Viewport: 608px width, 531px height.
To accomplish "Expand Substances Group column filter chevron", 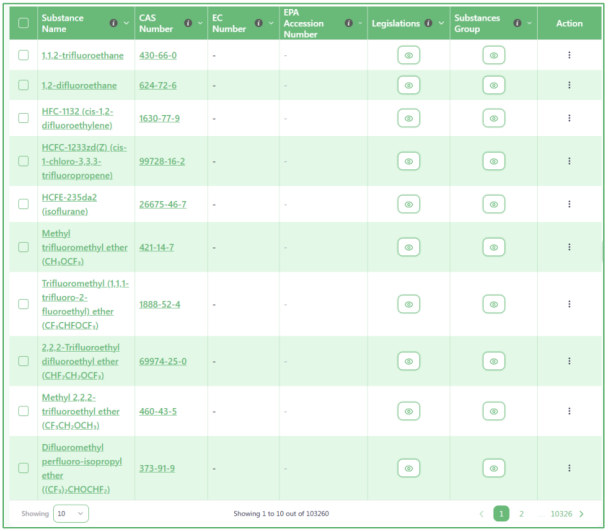I will (529, 23).
